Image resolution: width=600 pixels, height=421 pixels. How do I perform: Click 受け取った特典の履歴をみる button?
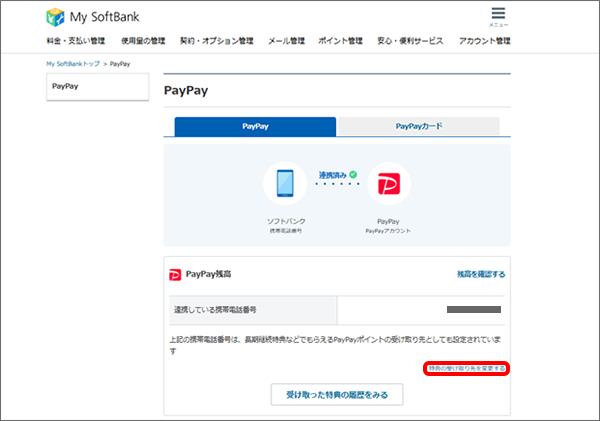coord(337,395)
